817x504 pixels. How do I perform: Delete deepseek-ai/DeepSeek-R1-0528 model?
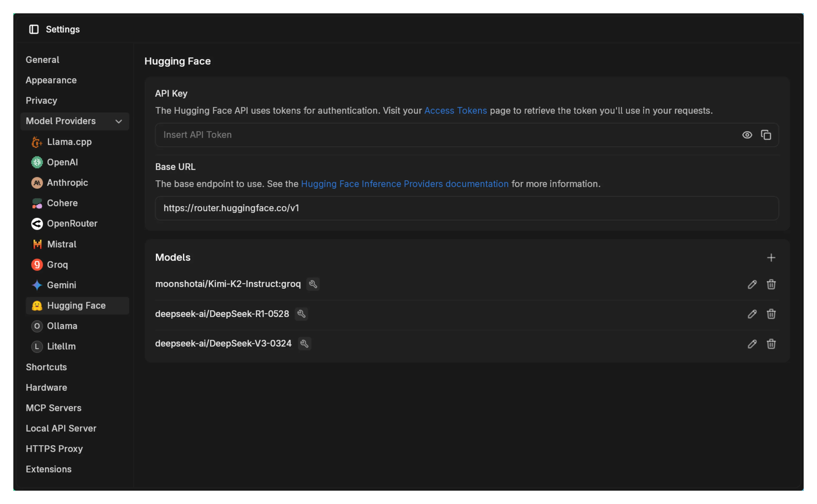[771, 314]
